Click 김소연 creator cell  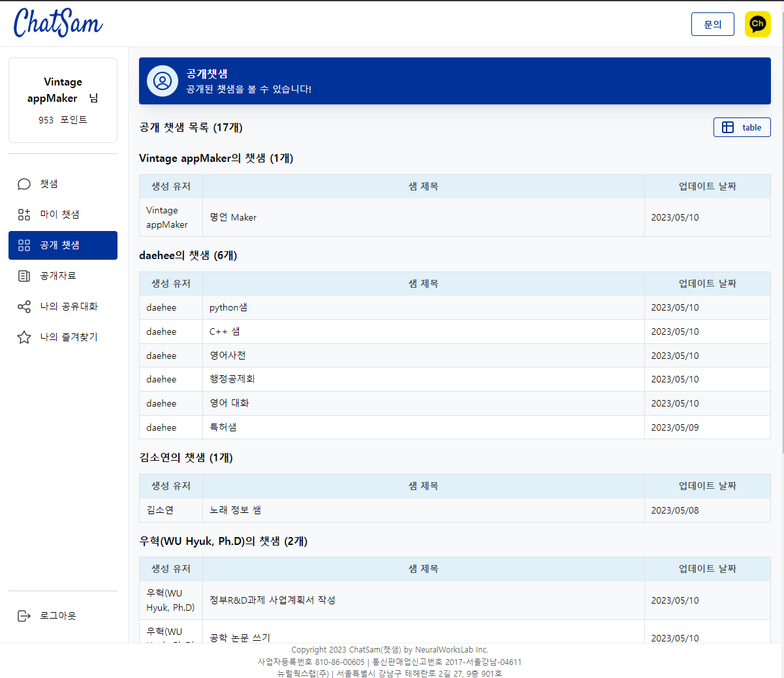pyautogui.click(x=171, y=510)
